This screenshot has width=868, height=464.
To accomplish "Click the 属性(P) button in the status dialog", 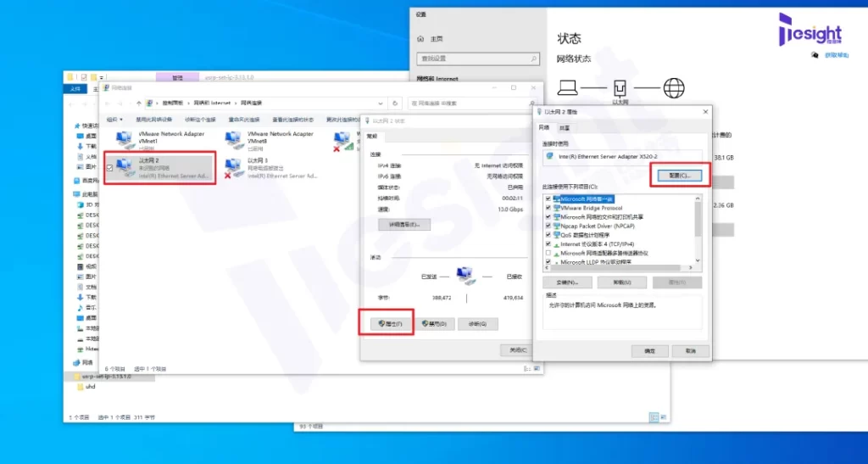I will coord(389,324).
